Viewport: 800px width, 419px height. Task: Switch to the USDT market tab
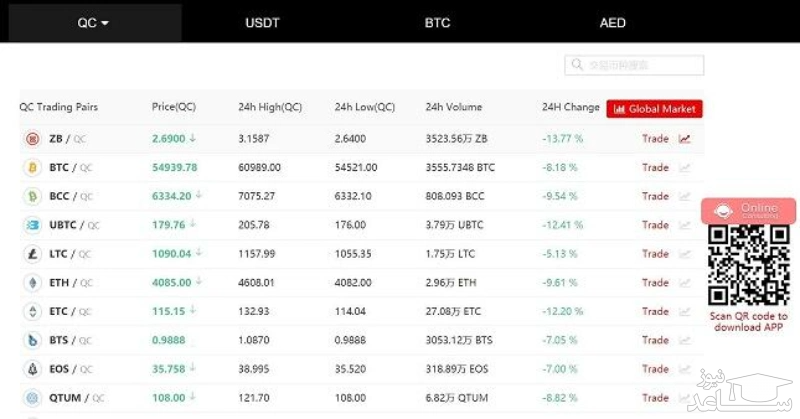click(262, 22)
